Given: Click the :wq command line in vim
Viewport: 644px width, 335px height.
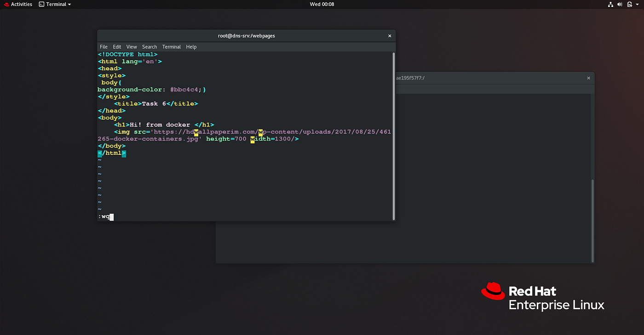Looking at the screenshot, I should 105,216.
